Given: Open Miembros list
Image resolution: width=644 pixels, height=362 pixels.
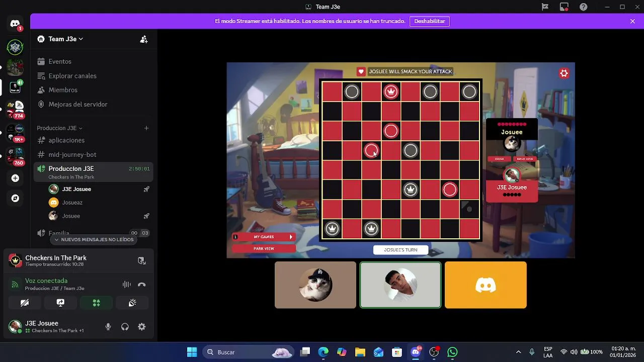Looking at the screenshot, I should 94,90.
